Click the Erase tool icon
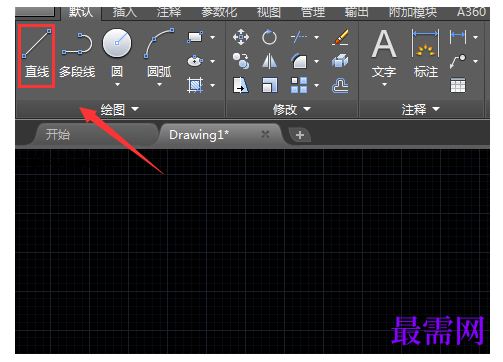Image resolution: width=503 pixels, height=362 pixels. tap(341, 37)
